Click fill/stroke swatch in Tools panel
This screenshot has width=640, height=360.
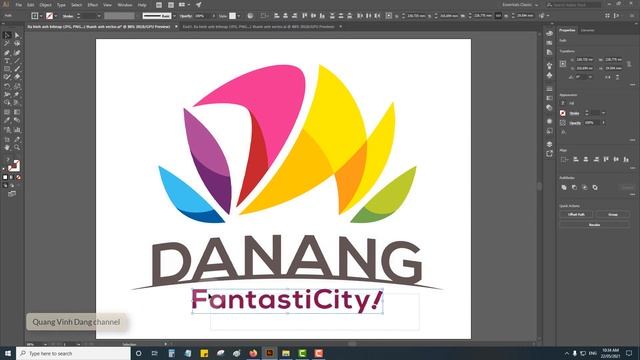click(13, 165)
